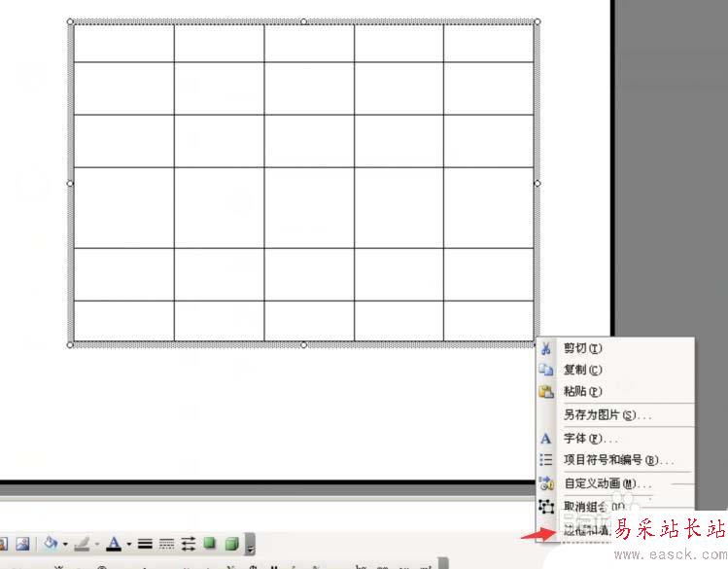Click the top-left resize handle of the table
Image resolution: width=728 pixels, height=569 pixels.
70,21
